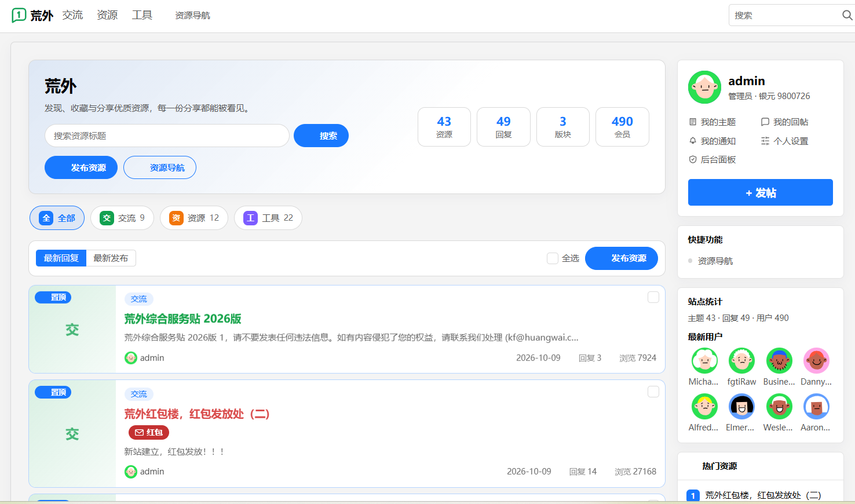
Task: Filter by purple 工具 category chip
Action: click(x=268, y=218)
